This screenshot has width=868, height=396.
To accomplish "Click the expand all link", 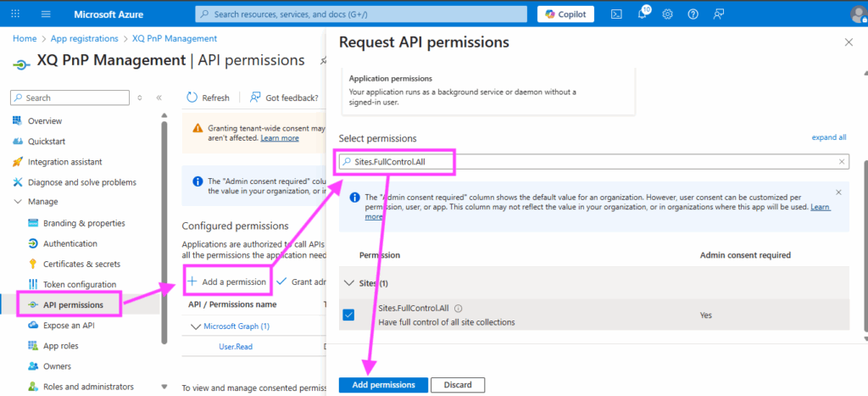I will [x=828, y=137].
